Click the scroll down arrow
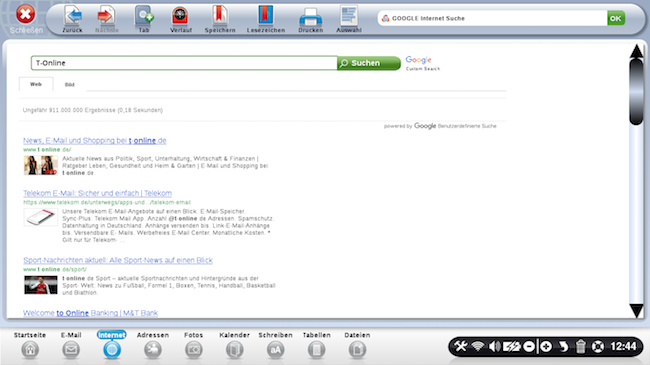Viewport: 650px width, 365px height. [x=636, y=310]
